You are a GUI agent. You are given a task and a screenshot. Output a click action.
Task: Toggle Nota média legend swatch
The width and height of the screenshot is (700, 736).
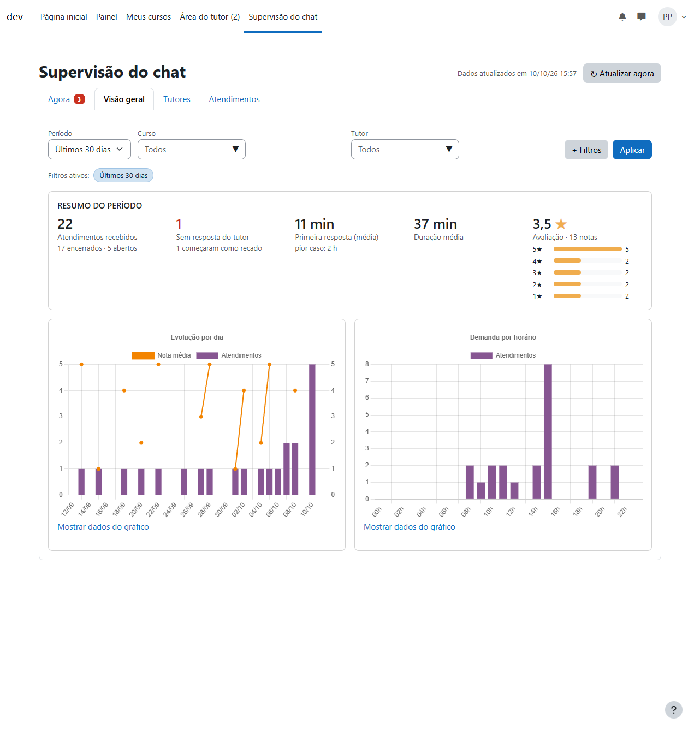coord(143,355)
